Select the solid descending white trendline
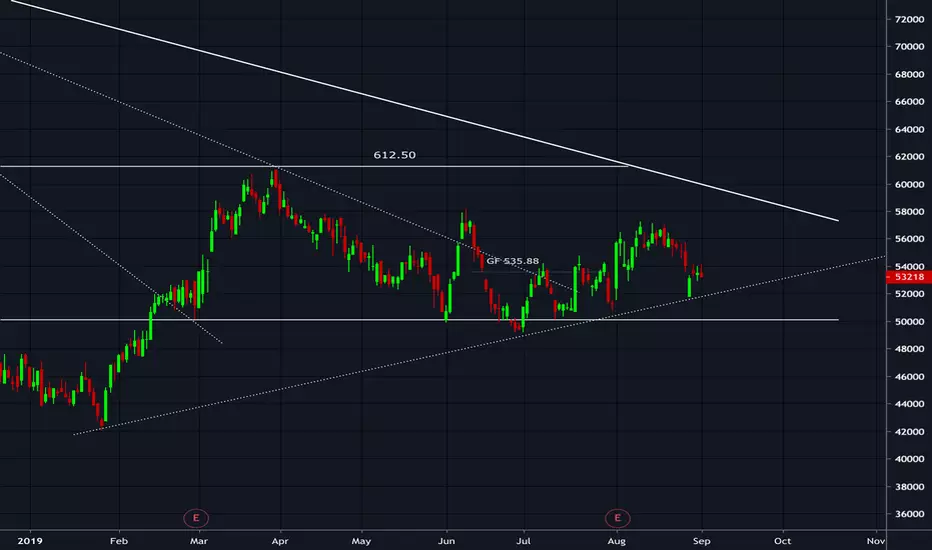Image resolution: width=932 pixels, height=550 pixels. pyautogui.click(x=425, y=111)
